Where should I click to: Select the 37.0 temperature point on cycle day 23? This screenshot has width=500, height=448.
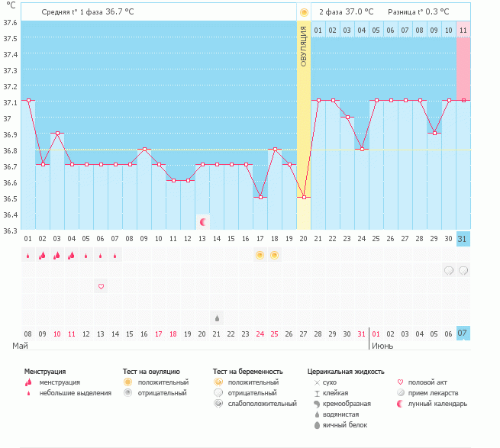[x=347, y=117]
